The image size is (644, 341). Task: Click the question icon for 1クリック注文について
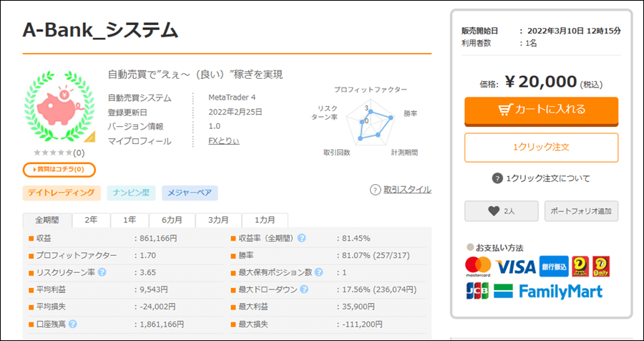tap(497, 178)
